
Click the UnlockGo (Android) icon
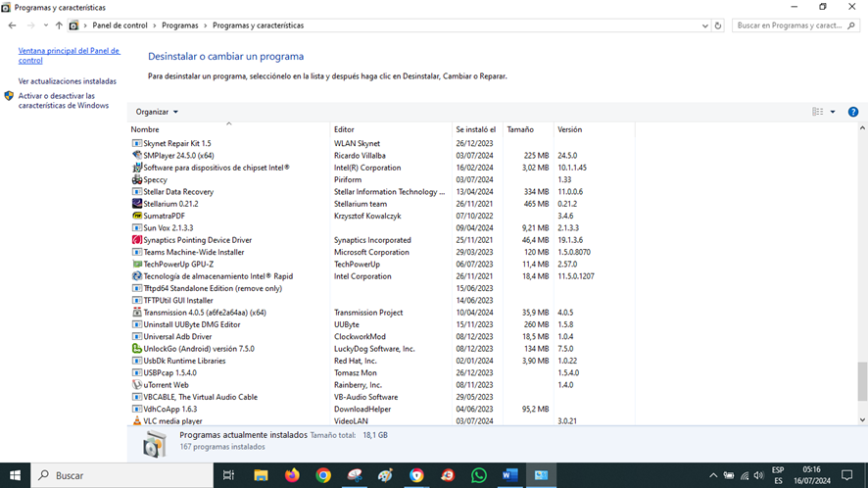[137, 349]
